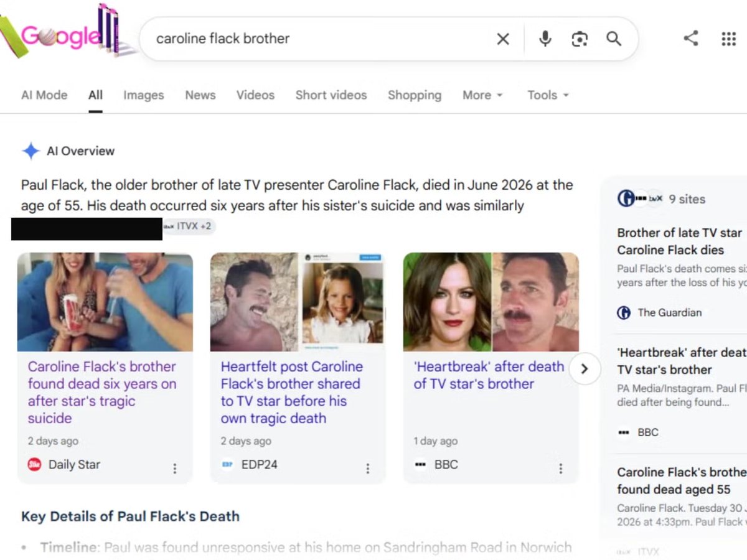Screen dimensions: 747x560
Task: Select the All results tab
Action: pyautogui.click(x=95, y=95)
